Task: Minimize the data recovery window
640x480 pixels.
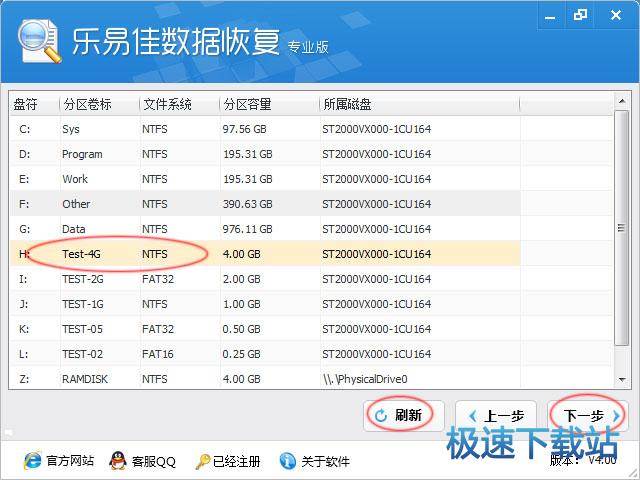Action: coord(551,16)
